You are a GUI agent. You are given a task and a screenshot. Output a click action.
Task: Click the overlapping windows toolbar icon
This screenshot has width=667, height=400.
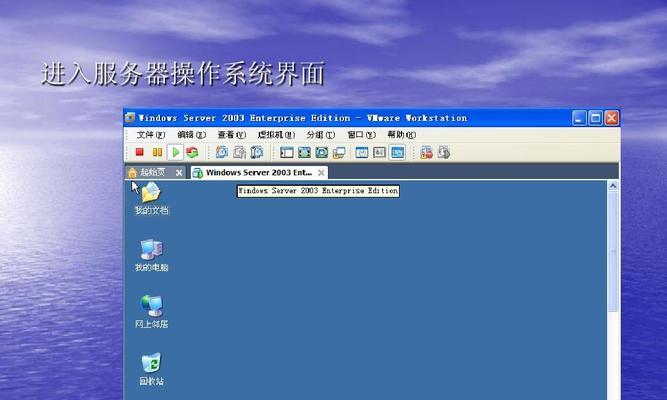(x=339, y=152)
